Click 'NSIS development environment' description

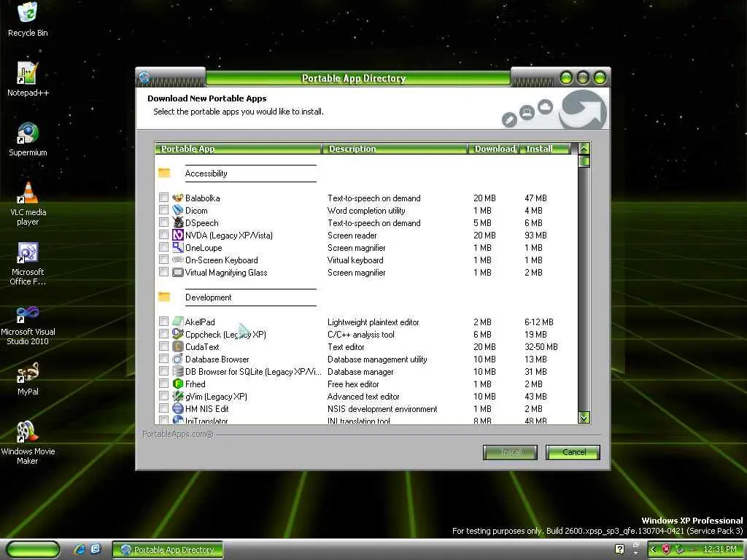tap(382, 408)
